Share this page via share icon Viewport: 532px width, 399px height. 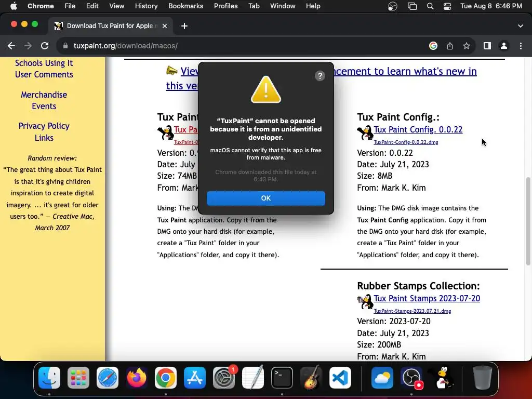point(450,46)
